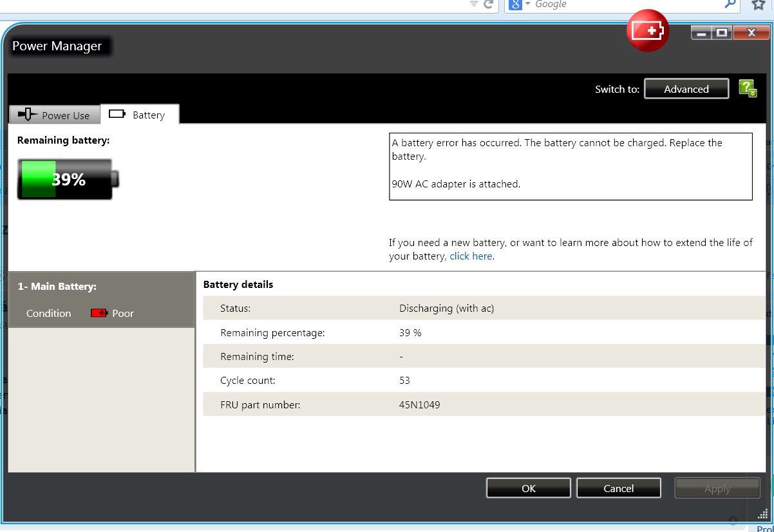Viewport: 774px width, 532px height.
Task: Click the 'Battery details' heading
Action: [x=238, y=285]
